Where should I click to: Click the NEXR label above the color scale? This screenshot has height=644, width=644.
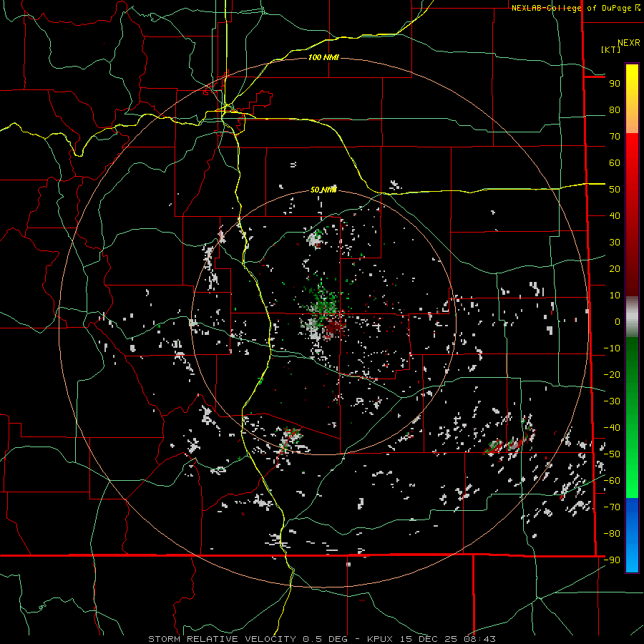(x=629, y=43)
